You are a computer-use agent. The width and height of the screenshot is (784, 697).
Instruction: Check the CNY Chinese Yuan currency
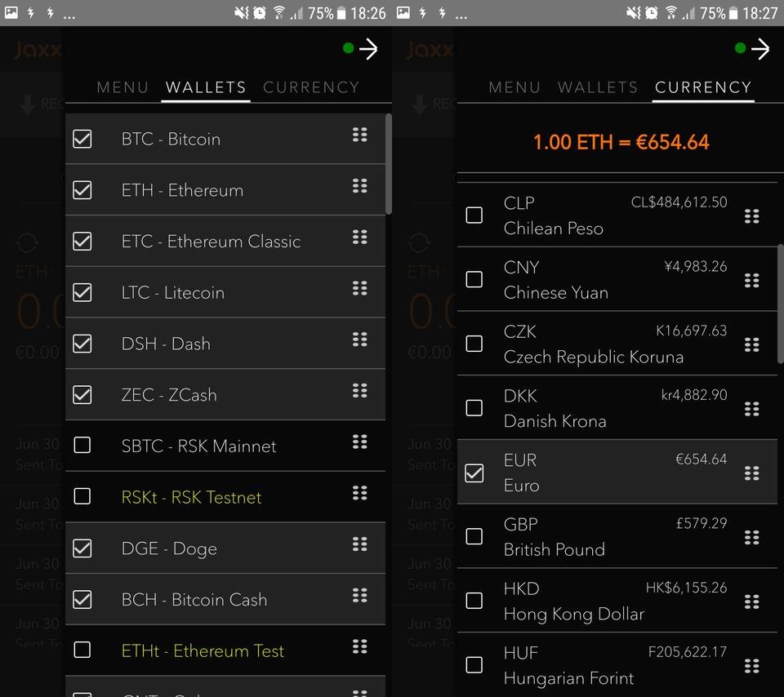(474, 279)
